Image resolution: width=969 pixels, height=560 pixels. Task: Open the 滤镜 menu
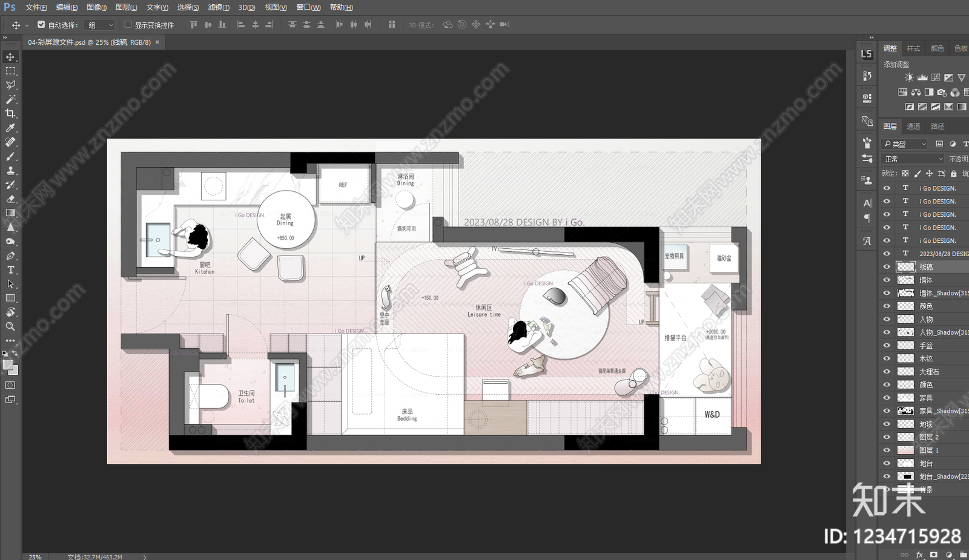pos(219,7)
